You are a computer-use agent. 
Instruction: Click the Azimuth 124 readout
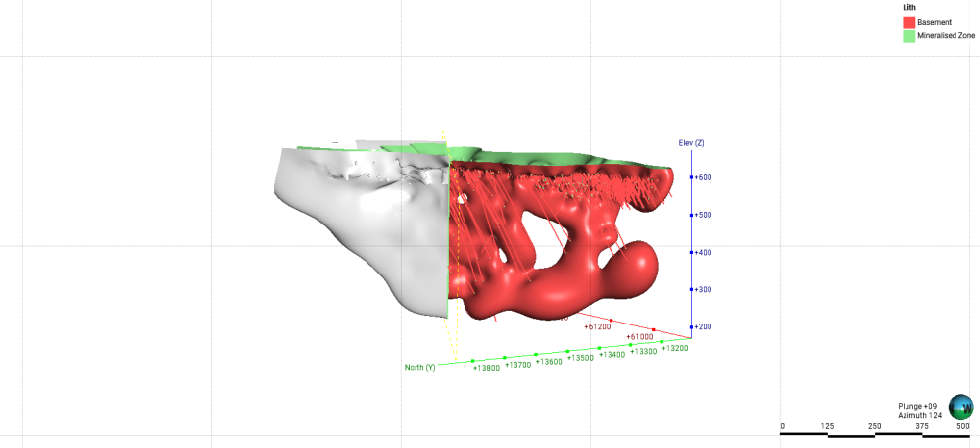pos(921,415)
